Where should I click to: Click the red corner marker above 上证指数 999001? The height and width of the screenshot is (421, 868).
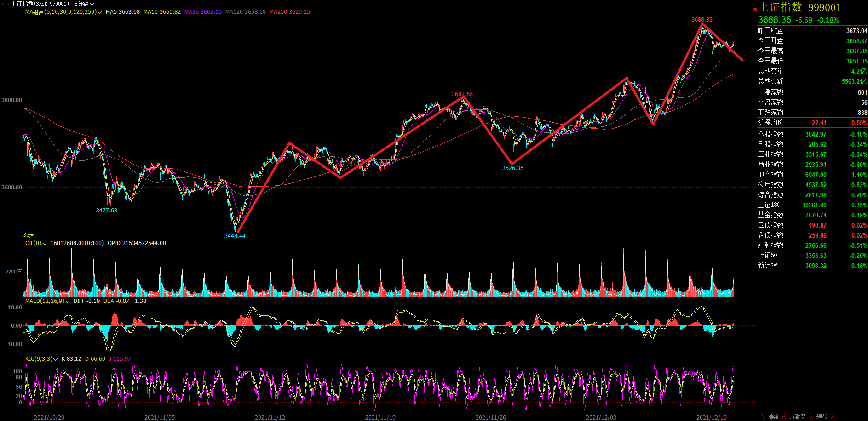[x=755, y=10]
